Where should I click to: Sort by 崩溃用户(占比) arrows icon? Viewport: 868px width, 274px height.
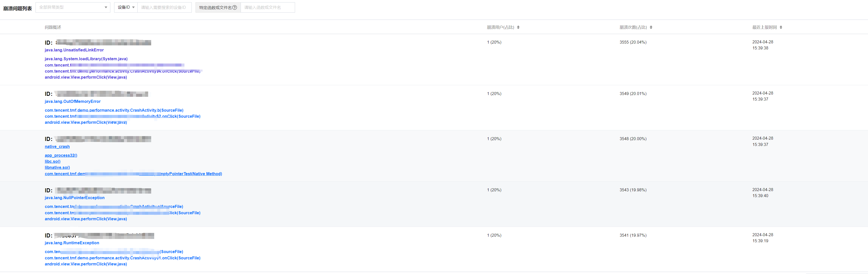pos(518,27)
